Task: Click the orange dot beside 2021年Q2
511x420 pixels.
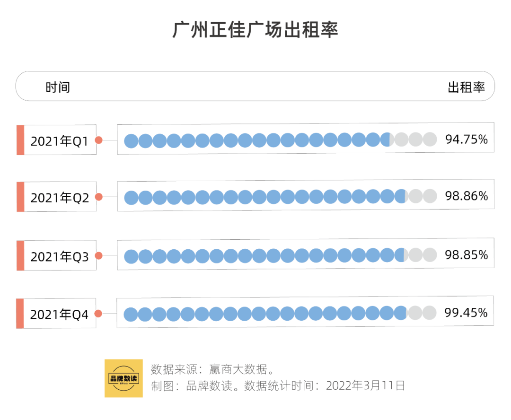Action: [x=98, y=197]
